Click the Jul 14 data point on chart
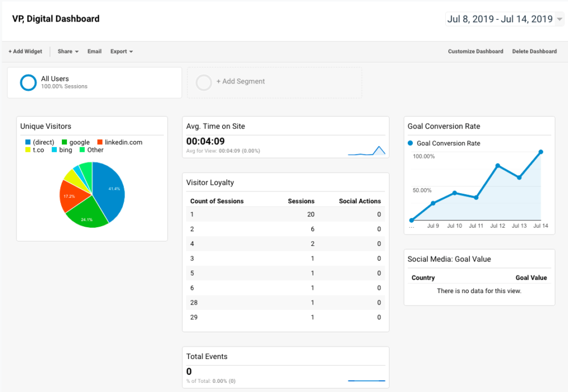This screenshot has width=568, height=392. tap(541, 152)
